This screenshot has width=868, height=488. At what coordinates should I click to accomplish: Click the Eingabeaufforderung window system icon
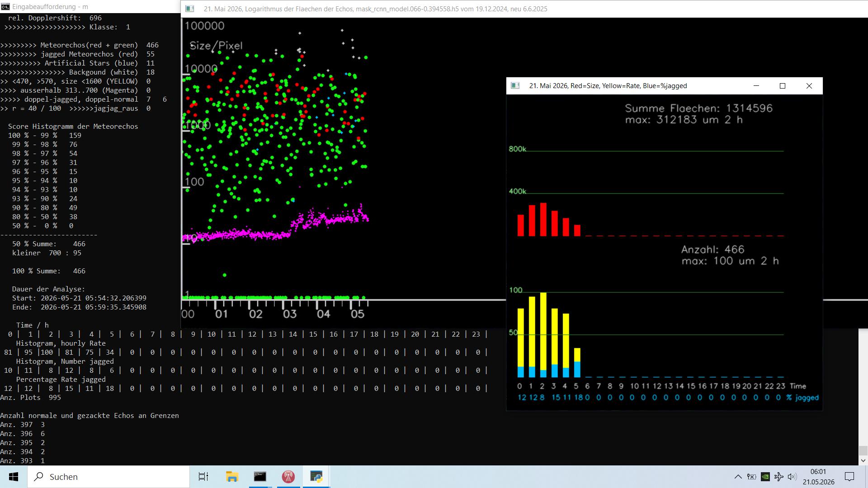point(5,7)
